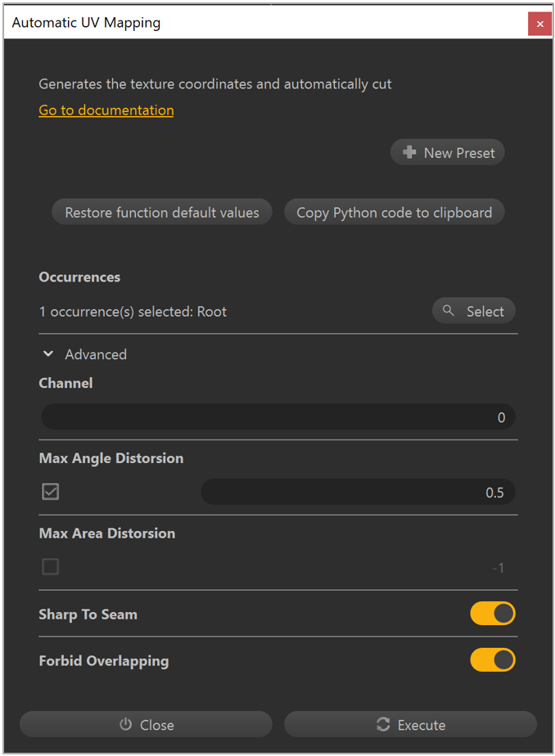Click the magnifier icon inside the Select button
Image resolution: width=555 pixels, height=756 pixels.
(449, 311)
